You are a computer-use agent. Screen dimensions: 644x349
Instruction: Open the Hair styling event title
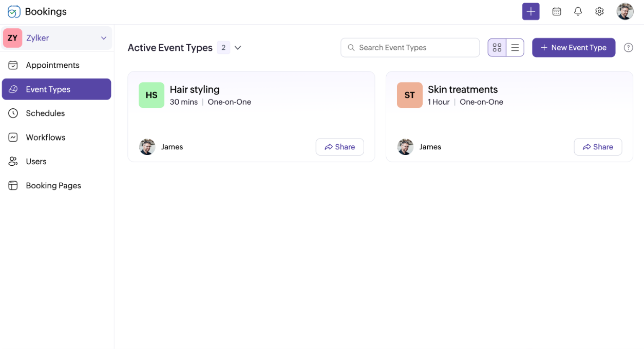195,89
